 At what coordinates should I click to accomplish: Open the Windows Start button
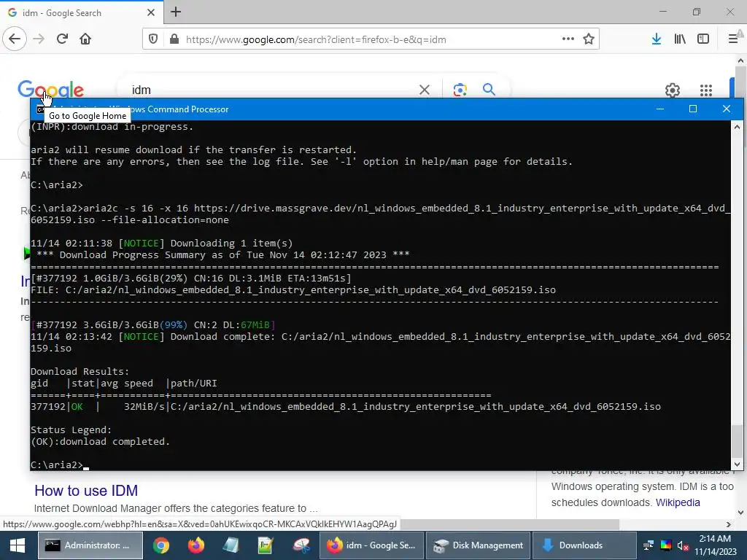[18, 545]
